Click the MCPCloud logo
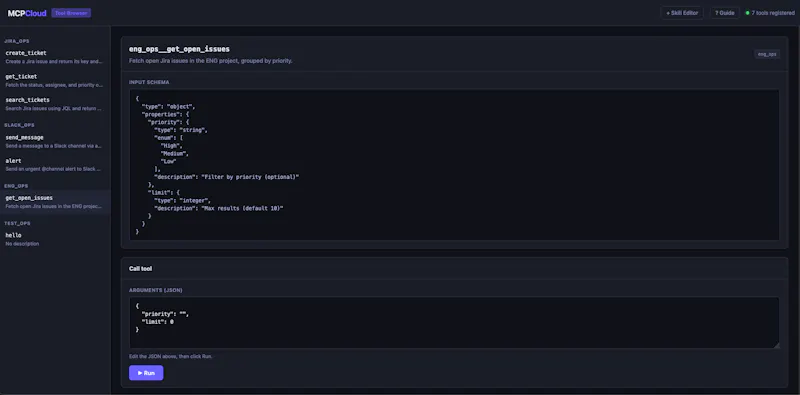Viewport: 800px width, 395px height. point(27,13)
